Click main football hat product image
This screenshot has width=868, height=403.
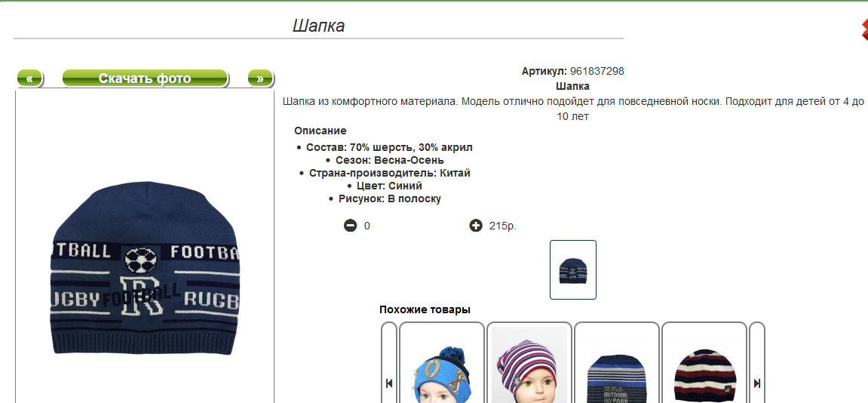point(145,269)
